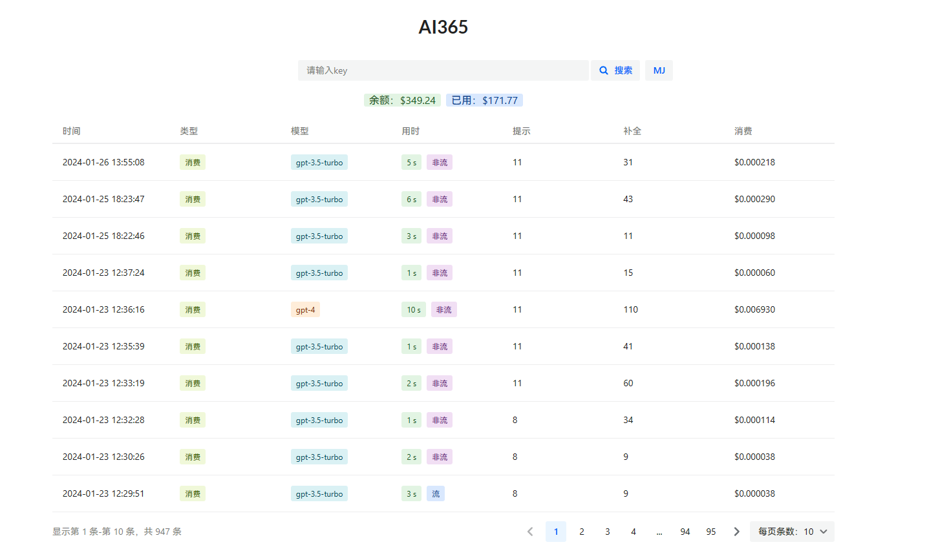Click the 2024-01-26 13:55:08 row's 消费 tag
This screenshot has width=938, height=560.
[193, 162]
